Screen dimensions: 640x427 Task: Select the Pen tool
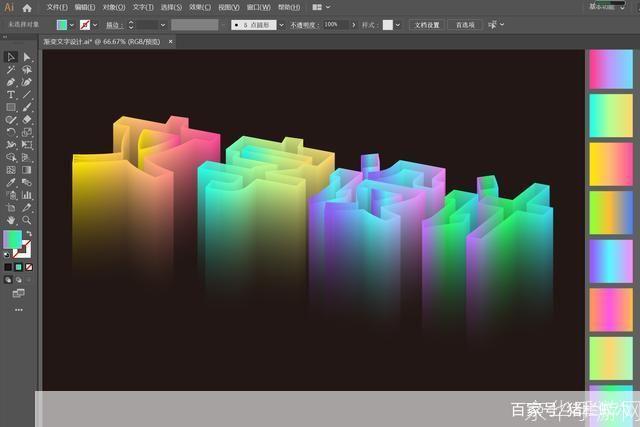tap(10, 82)
